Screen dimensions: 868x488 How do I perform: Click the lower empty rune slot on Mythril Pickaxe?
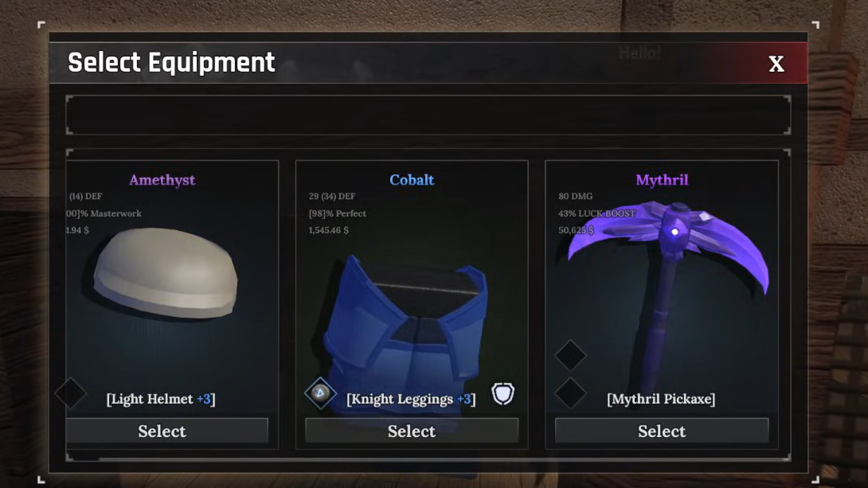pyautogui.click(x=570, y=393)
